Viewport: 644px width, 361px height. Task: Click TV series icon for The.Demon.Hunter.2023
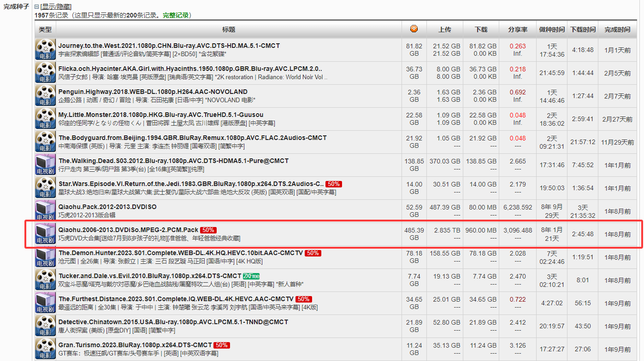coord(45,257)
